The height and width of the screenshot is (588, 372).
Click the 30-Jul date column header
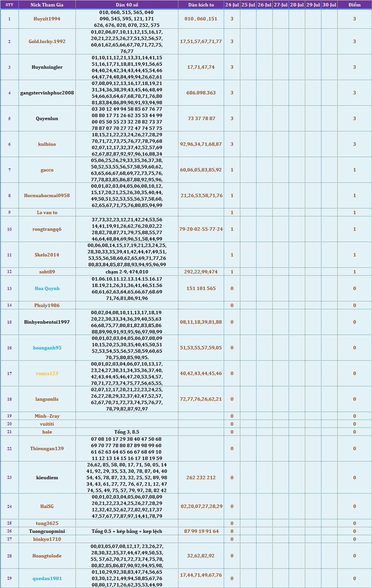(329, 5)
